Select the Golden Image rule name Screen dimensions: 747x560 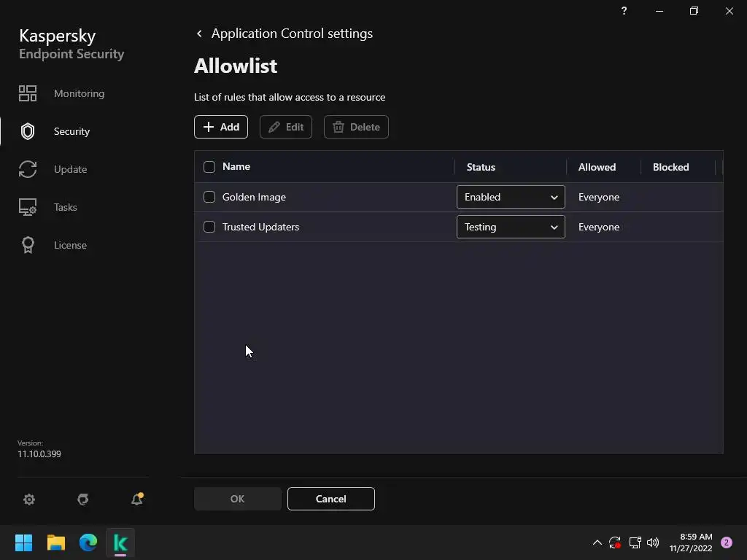tap(254, 197)
